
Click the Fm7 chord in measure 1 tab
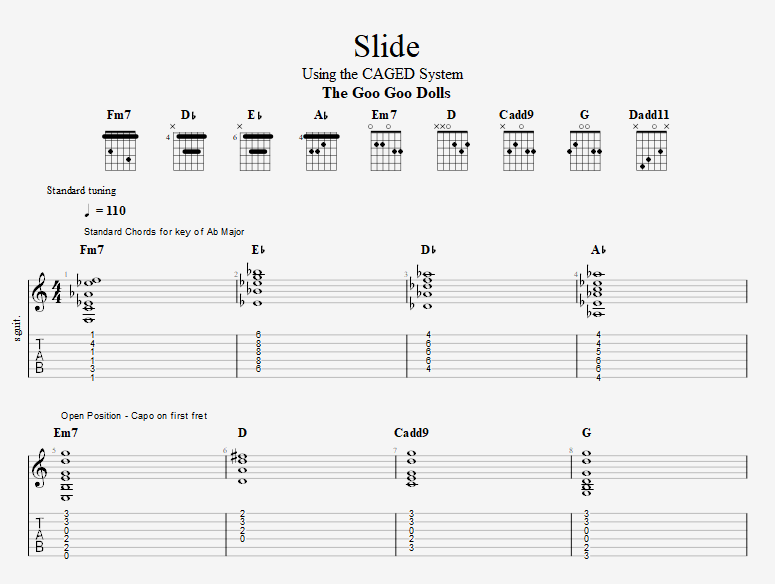coord(92,356)
